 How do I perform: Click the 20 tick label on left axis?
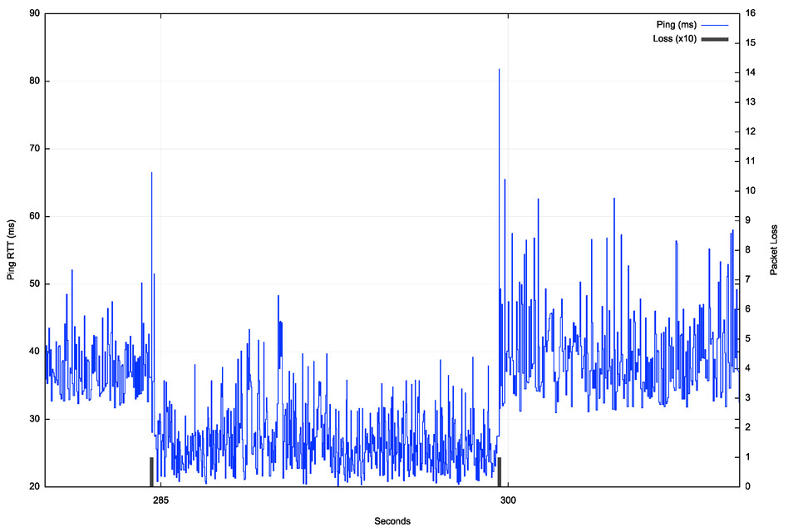coord(33,486)
